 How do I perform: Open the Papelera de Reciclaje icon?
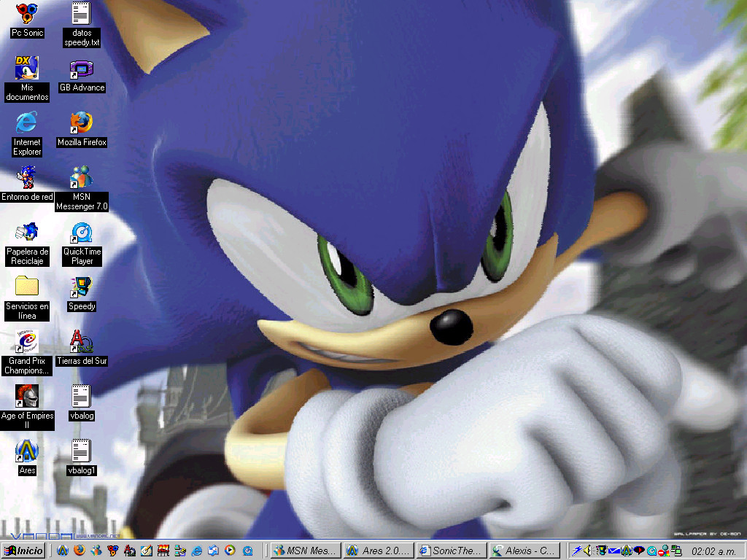tap(27, 244)
